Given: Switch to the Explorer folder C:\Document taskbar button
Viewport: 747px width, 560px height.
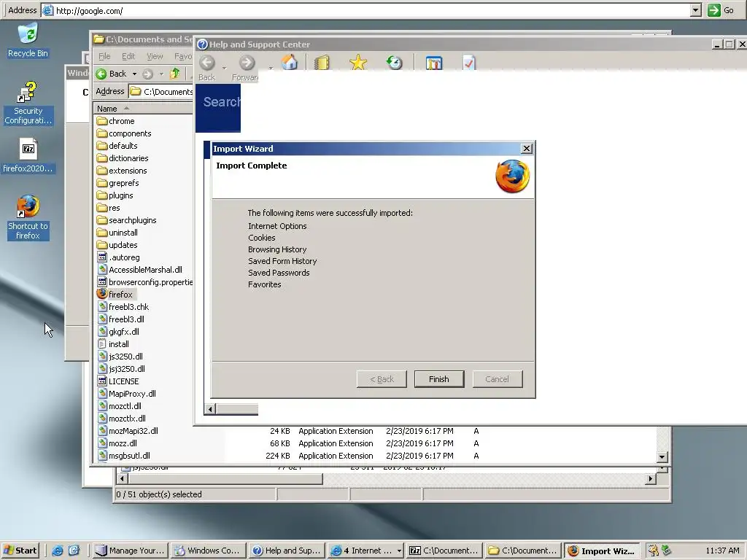Looking at the screenshot, I should (523, 551).
